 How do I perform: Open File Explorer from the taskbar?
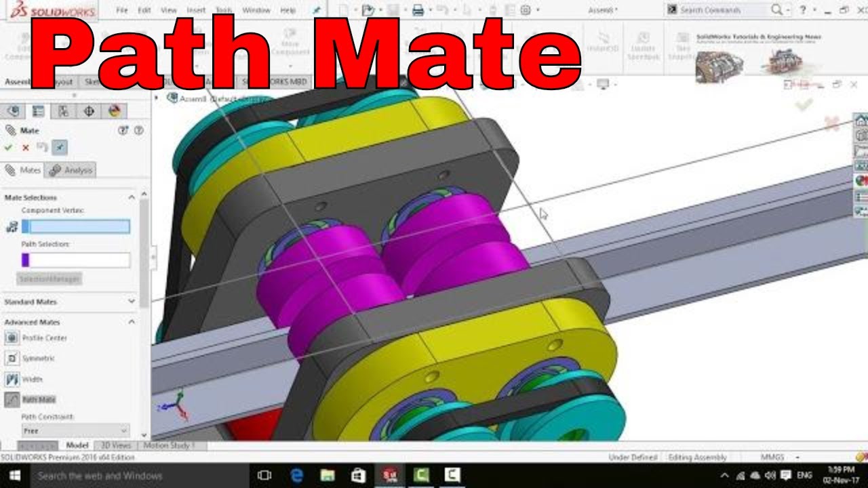328,476
